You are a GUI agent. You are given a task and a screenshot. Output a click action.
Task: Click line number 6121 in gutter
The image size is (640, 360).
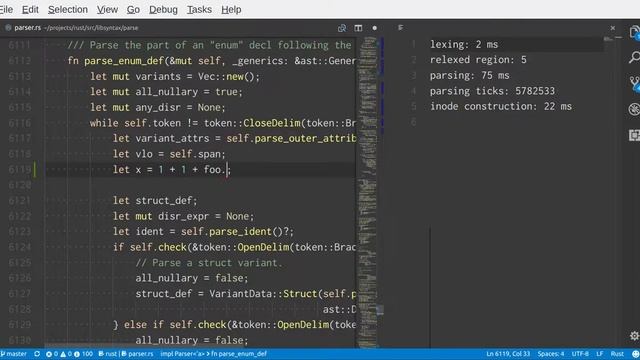coord(19,200)
